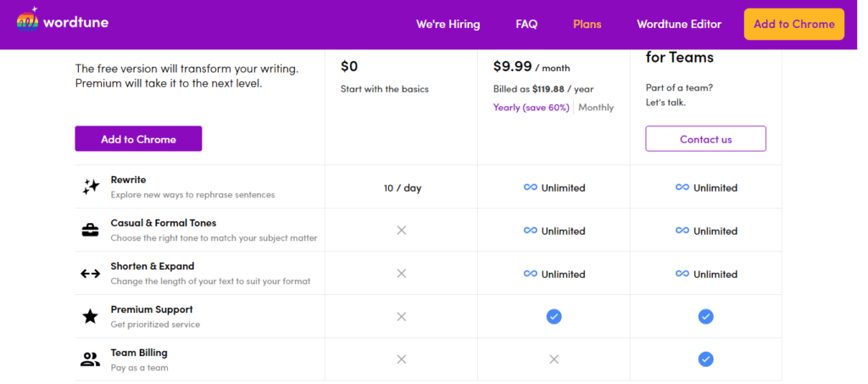
Task: Click Teams plan's Team Billing blue checkmark
Action: tap(705, 359)
